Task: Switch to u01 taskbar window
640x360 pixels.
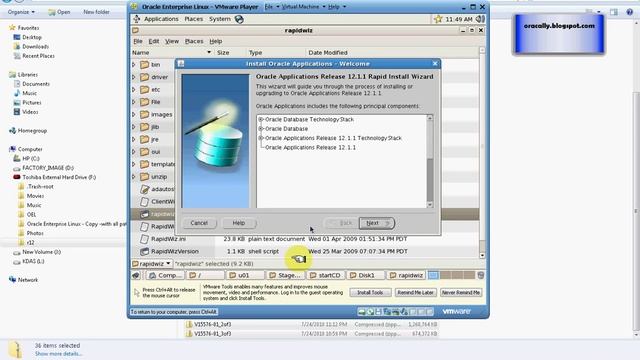Action: point(245,276)
